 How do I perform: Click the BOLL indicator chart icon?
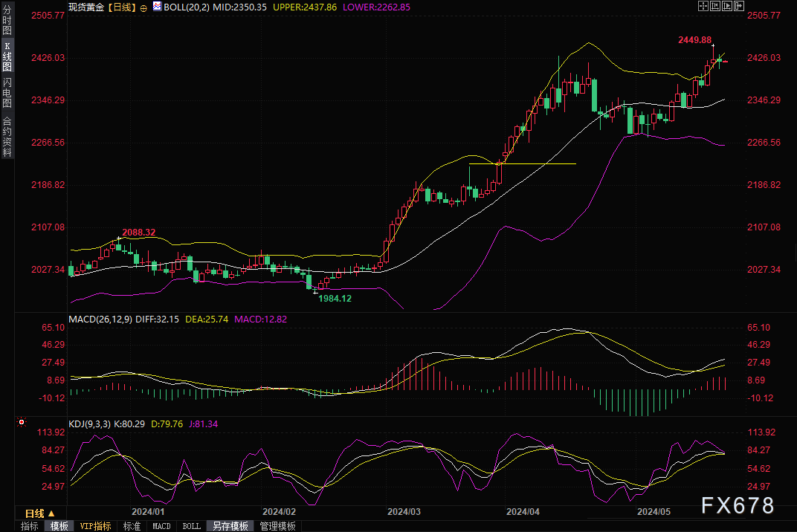tap(155, 6)
